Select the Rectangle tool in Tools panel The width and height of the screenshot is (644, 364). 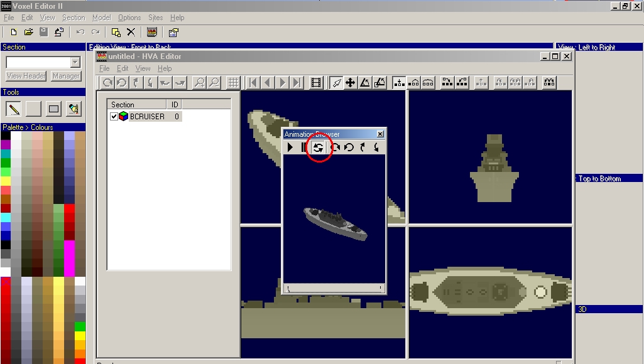coord(53,109)
